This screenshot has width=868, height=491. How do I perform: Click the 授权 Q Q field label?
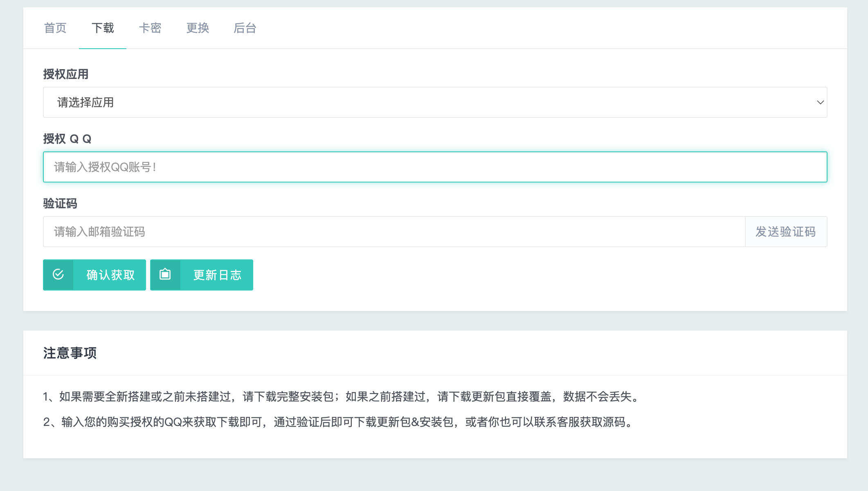[67, 139]
